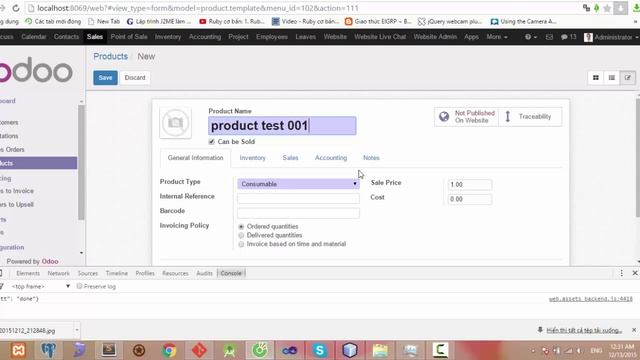Discard the product changes
This screenshot has width=640, height=360.
(135, 78)
